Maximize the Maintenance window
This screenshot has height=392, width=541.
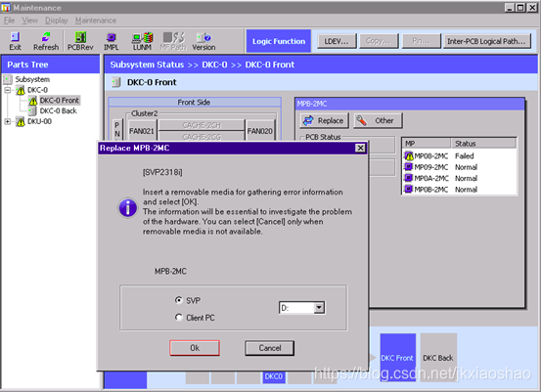(521, 7)
